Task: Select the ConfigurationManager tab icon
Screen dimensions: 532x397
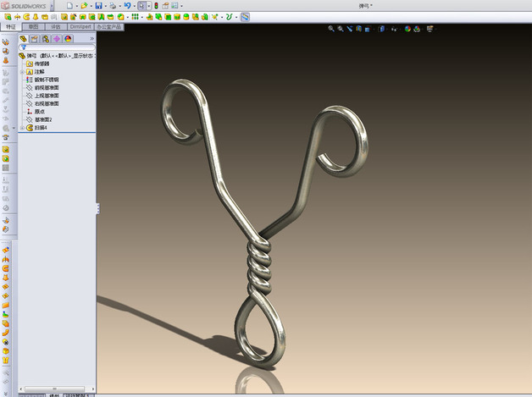Action: point(46,39)
